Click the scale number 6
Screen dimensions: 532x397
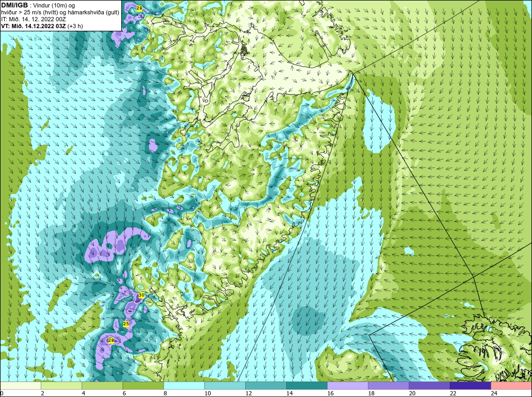tap(124, 393)
